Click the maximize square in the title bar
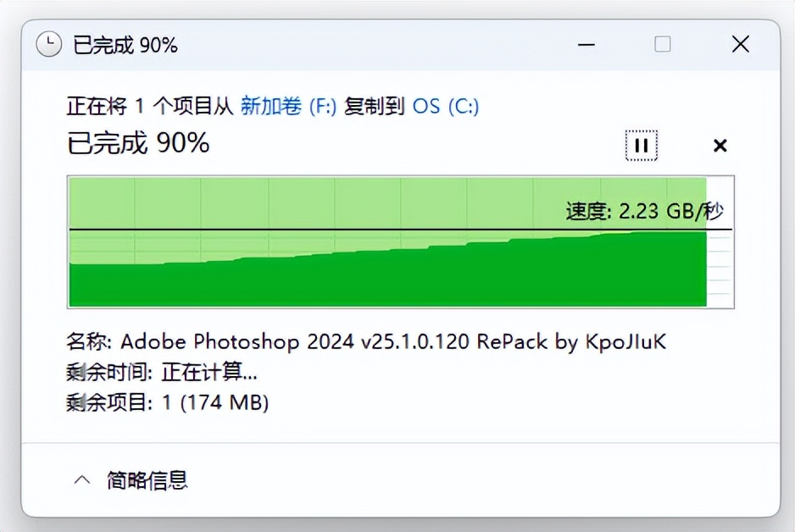Screen dimensions: 795x532 coord(663,44)
